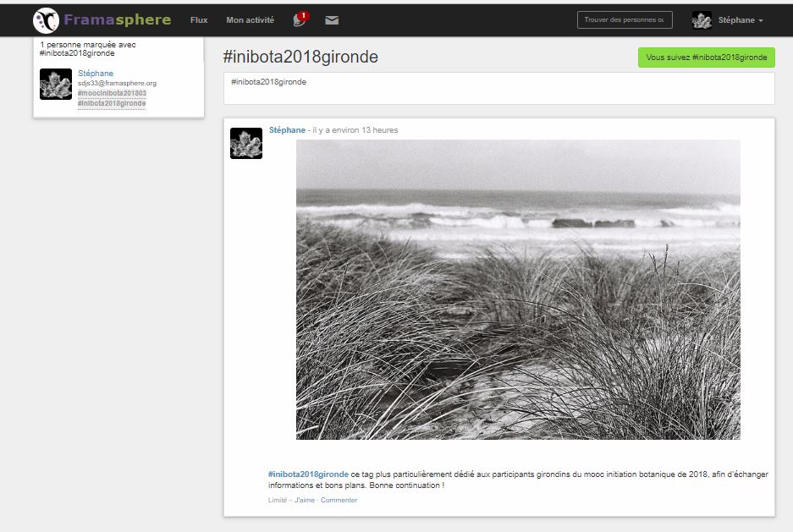Screen dimensions: 793x532
Task: Click Stéphane's avatar in the left sidebar
Action: tap(56, 85)
